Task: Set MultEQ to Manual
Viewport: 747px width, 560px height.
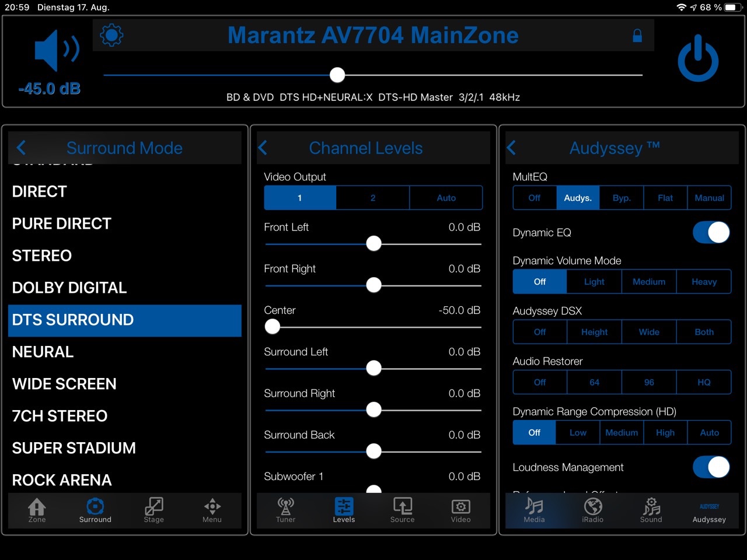Action: click(x=709, y=198)
